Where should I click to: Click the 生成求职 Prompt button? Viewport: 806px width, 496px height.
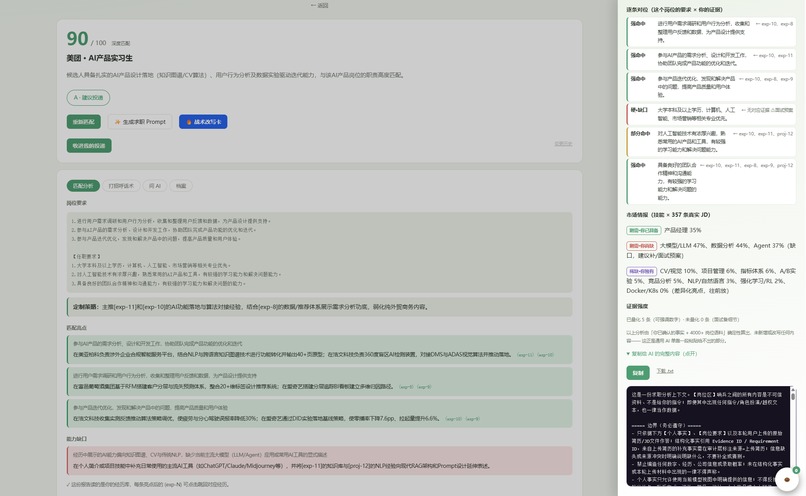click(140, 122)
